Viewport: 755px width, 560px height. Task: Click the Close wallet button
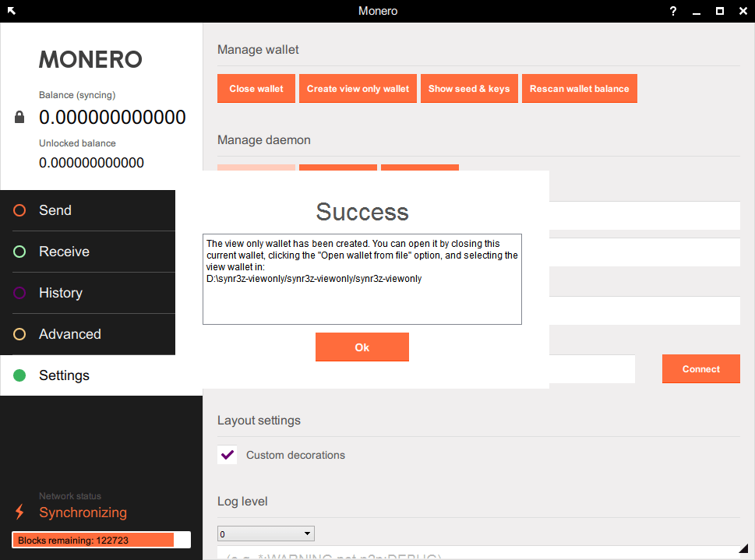point(256,89)
